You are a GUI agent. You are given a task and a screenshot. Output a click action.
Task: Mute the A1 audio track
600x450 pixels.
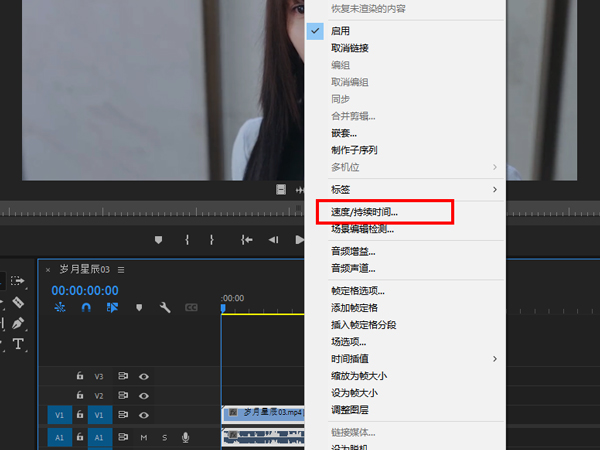pos(144,437)
